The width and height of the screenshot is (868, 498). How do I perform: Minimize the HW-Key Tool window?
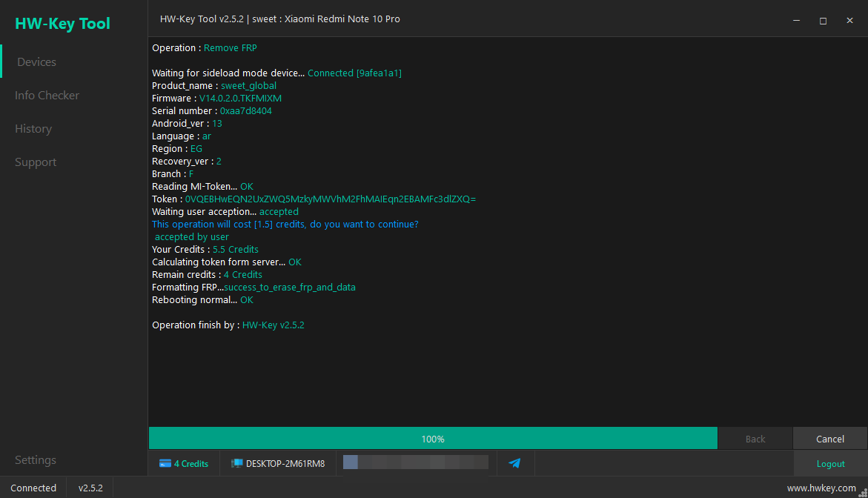pyautogui.click(x=797, y=21)
